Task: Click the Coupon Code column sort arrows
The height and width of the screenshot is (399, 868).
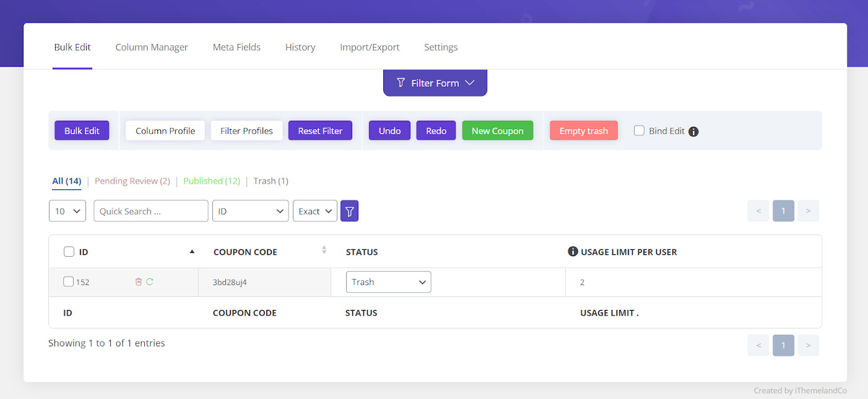Action: coord(324,250)
